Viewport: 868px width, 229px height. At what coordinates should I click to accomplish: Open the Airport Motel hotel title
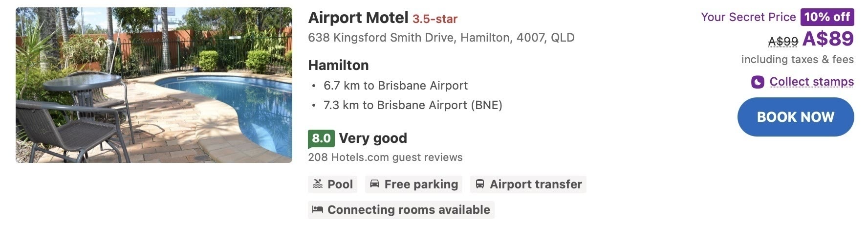pos(358,18)
